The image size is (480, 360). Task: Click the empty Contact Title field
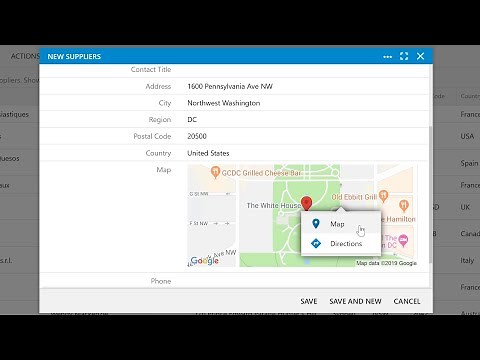click(307, 70)
